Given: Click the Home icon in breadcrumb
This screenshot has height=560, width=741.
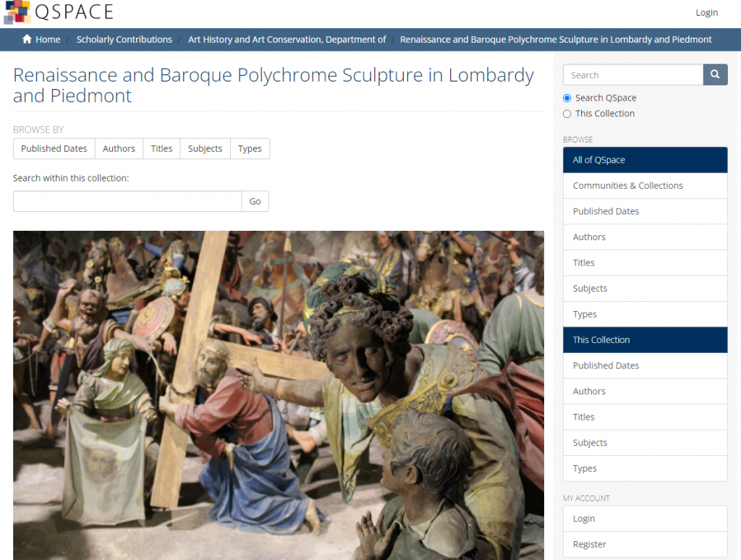Looking at the screenshot, I should (27, 39).
